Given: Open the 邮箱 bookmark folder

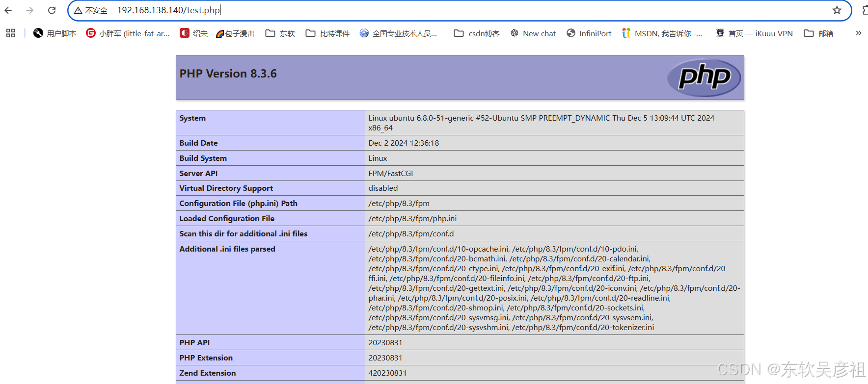Looking at the screenshot, I should (x=818, y=33).
